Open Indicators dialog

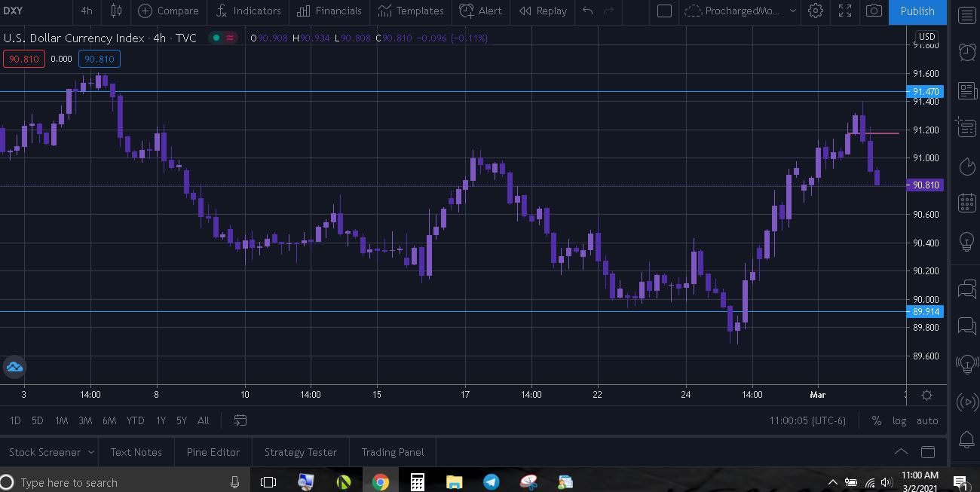[248, 11]
